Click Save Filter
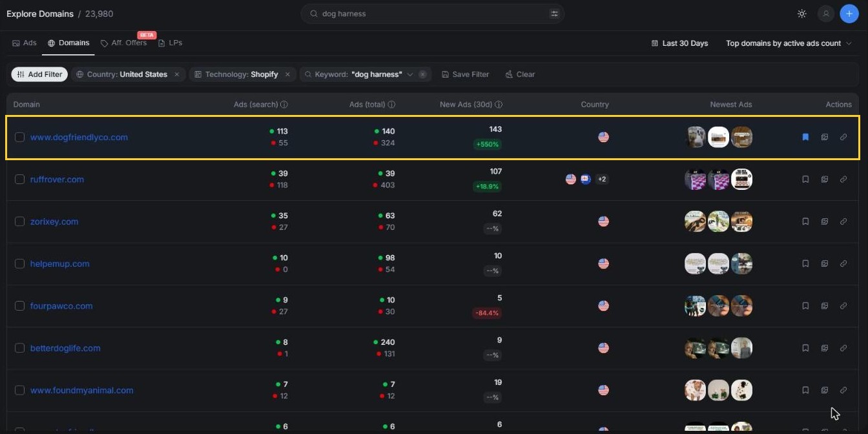Image resolution: width=868 pixels, height=434 pixels. (x=466, y=74)
